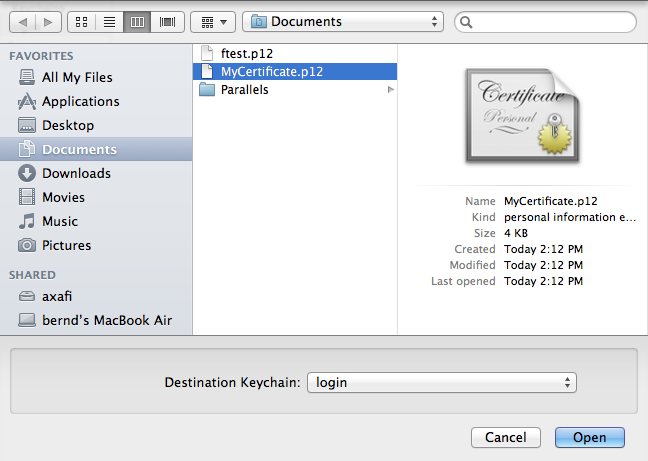
Task: Click the Kind value personal information
Action: pos(570,217)
